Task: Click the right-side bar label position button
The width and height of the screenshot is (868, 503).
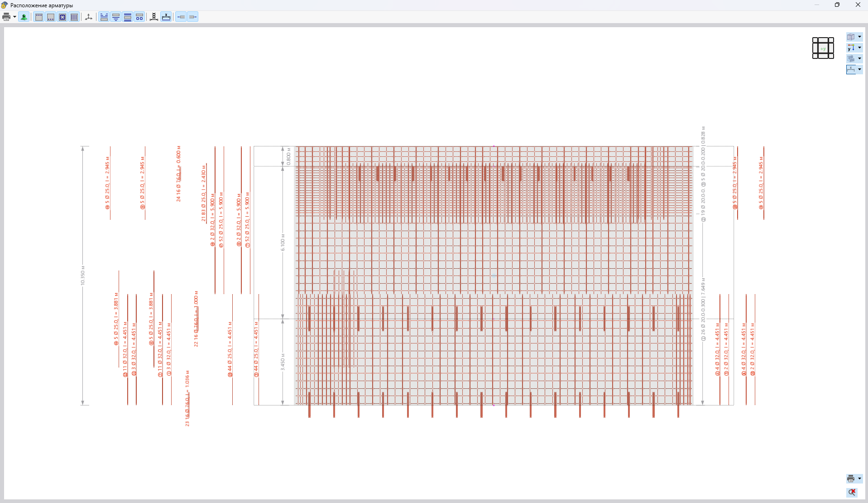Action: coord(193,17)
